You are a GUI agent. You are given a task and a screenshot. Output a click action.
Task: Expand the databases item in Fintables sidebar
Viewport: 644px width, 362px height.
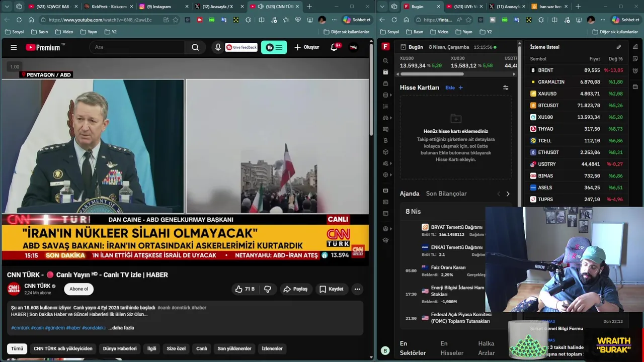tap(387, 95)
